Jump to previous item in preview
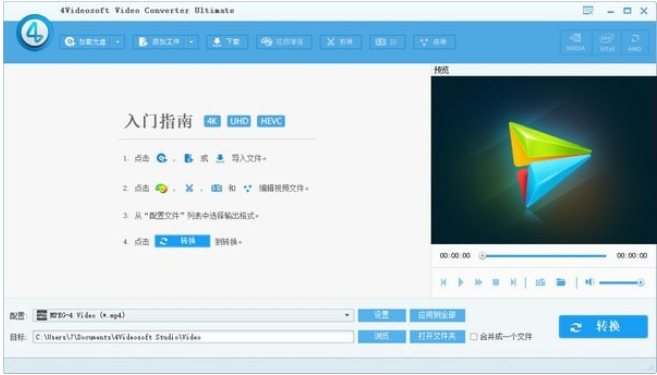Screen dimensions: 657x375 click(443, 282)
